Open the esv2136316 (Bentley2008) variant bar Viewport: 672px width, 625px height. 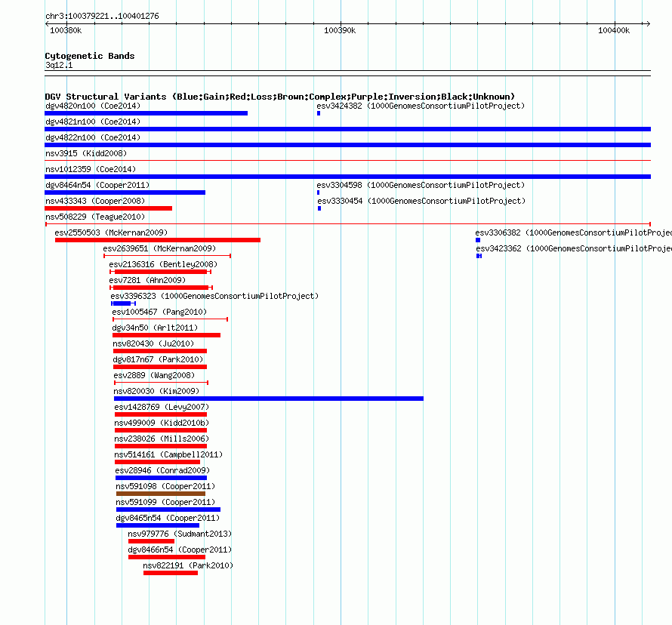tap(161, 272)
